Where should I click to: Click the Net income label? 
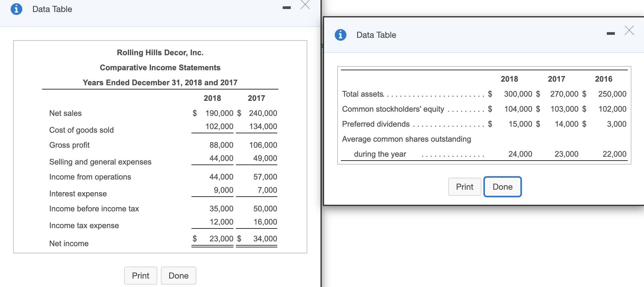69,243
